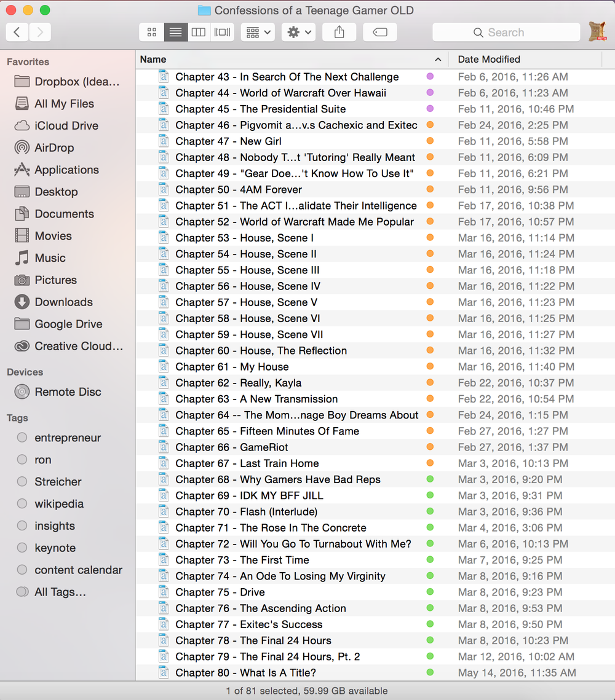The height and width of the screenshot is (700, 615).
Task: Filter by content calendar tag
Action: (x=68, y=570)
